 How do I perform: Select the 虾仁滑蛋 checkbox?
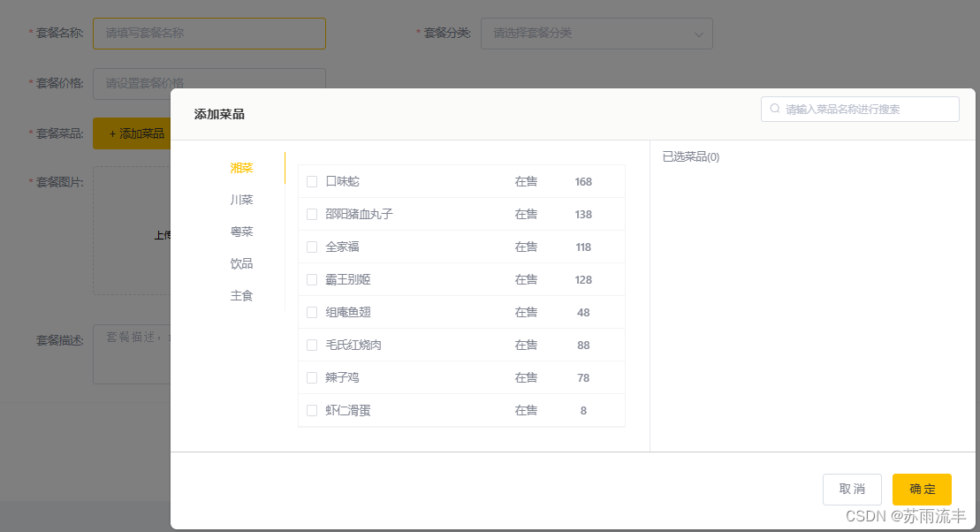[312, 411]
